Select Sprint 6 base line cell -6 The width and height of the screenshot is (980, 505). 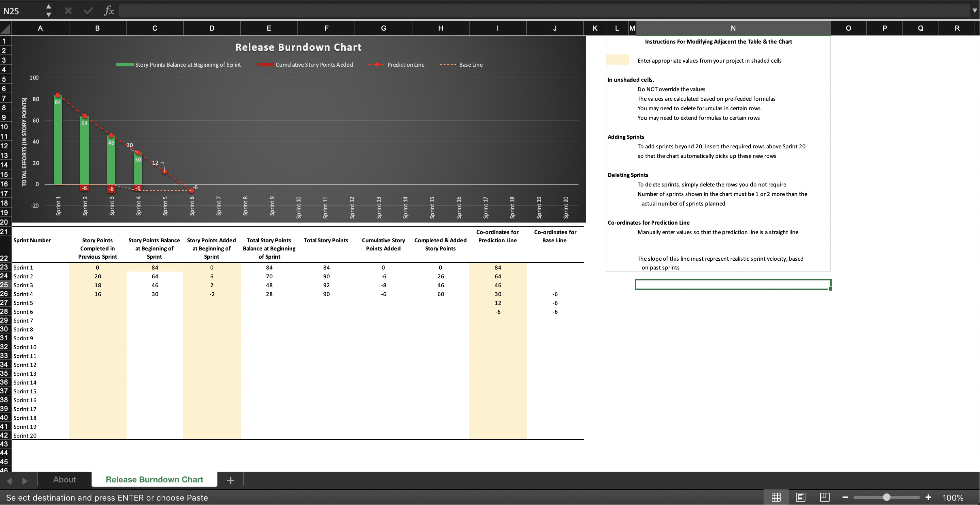(555, 312)
